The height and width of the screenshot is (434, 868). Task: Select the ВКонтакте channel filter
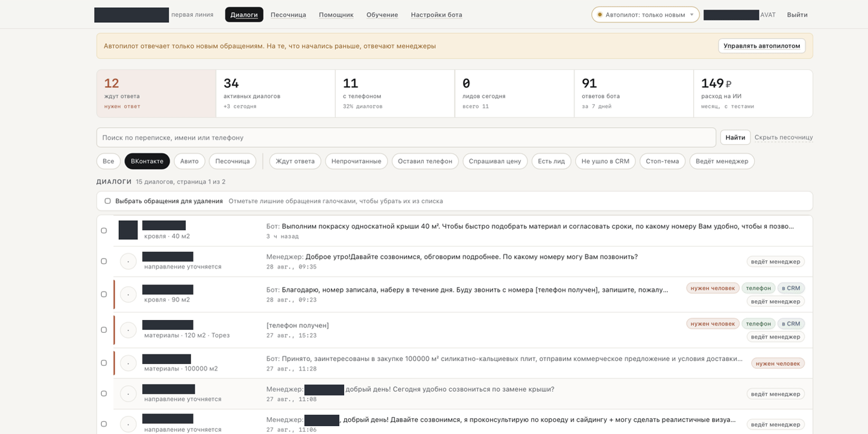(x=147, y=161)
